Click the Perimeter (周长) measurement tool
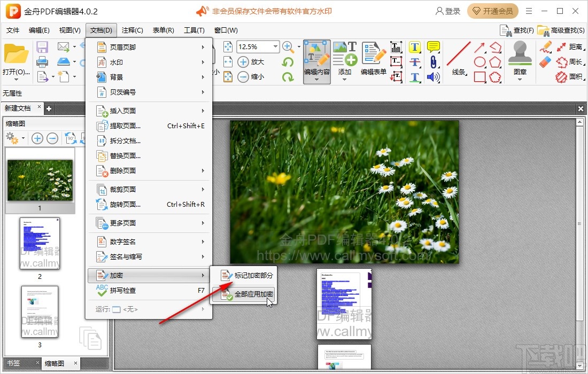Screen dimensions: 588x374 click(571, 62)
